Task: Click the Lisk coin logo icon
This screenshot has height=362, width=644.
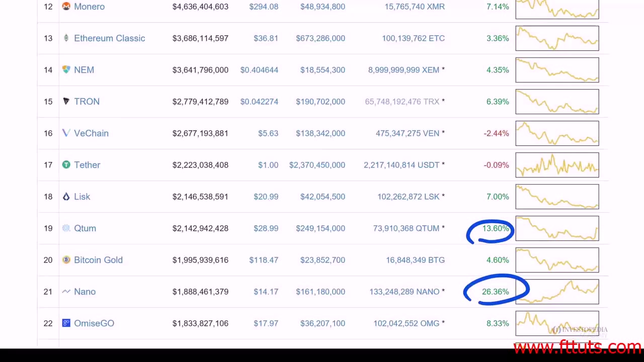Action: click(x=66, y=197)
